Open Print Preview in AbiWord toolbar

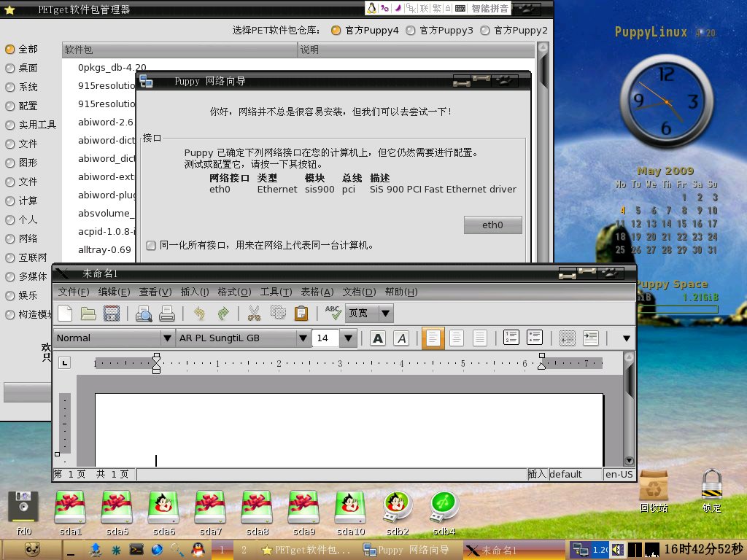click(144, 314)
